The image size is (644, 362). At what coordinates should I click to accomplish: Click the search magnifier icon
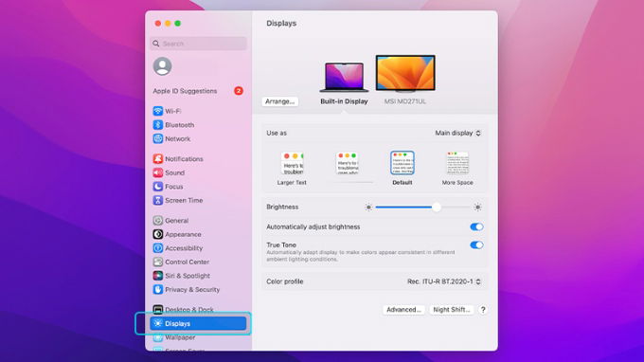click(156, 44)
